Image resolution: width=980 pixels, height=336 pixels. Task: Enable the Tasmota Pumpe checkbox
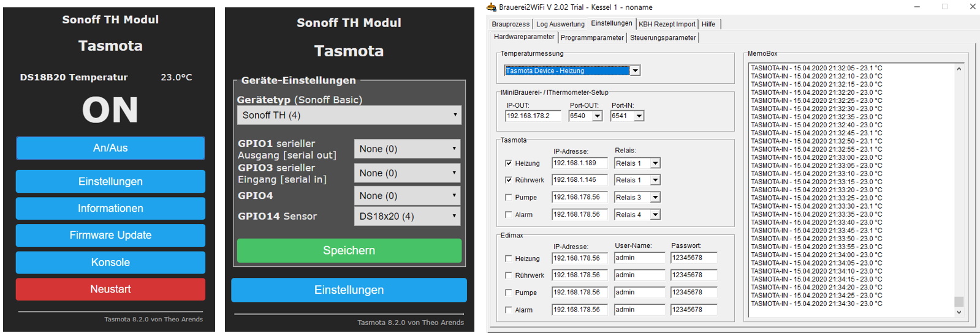[x=508, y=197]
